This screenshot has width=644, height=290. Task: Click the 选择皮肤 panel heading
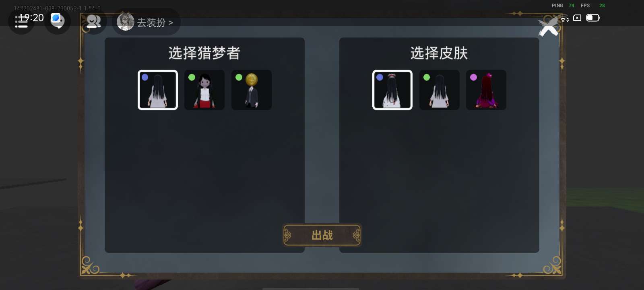(x=439, y=53)
